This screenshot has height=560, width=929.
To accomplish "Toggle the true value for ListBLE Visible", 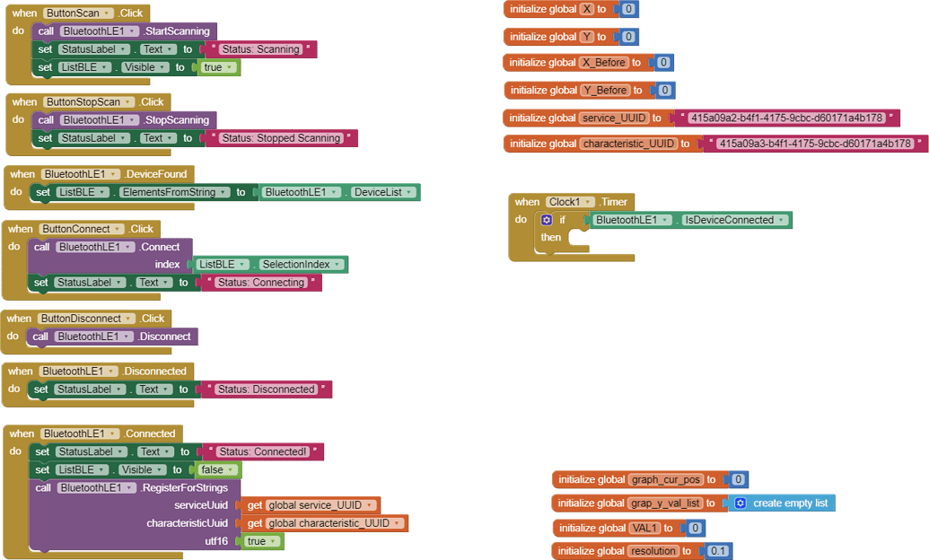I will pos(219,67).
